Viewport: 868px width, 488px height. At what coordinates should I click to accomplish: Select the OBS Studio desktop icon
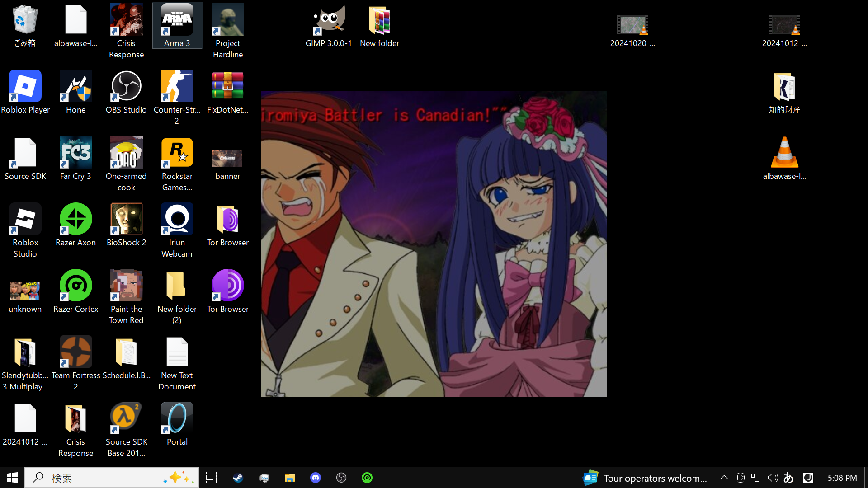coord(126,92)
